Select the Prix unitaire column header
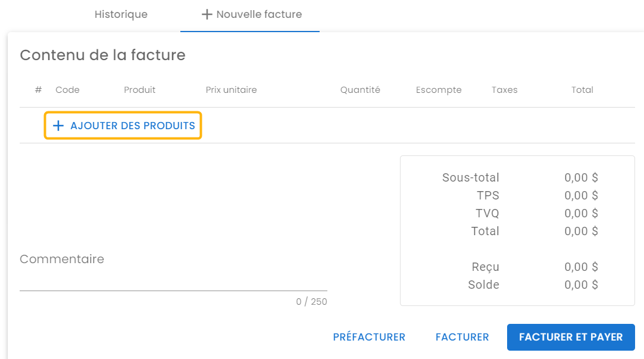This screenshot has width=644, height=359. 231,90
